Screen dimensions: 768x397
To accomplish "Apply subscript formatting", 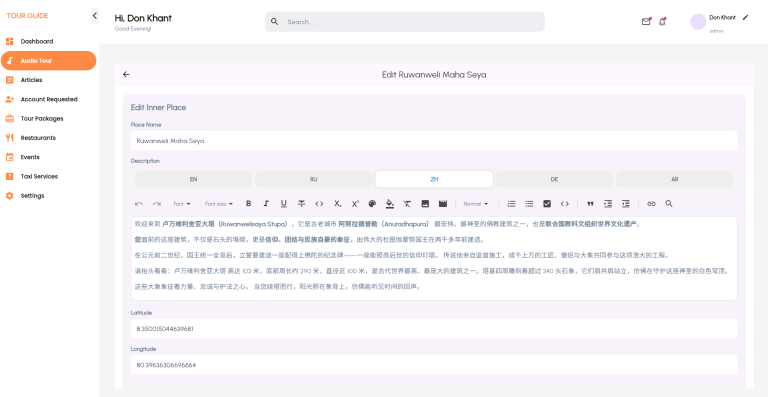I will point(337,204).
